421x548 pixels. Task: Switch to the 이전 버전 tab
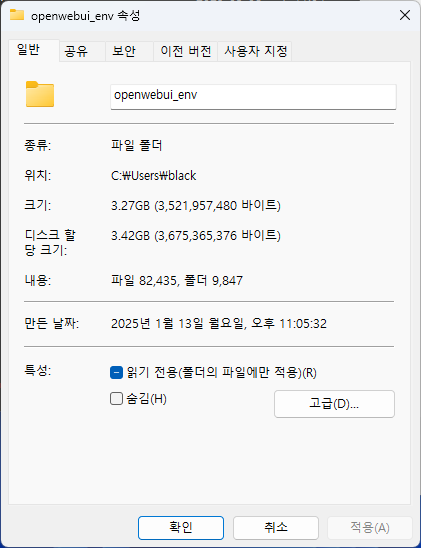coord(186,51)
